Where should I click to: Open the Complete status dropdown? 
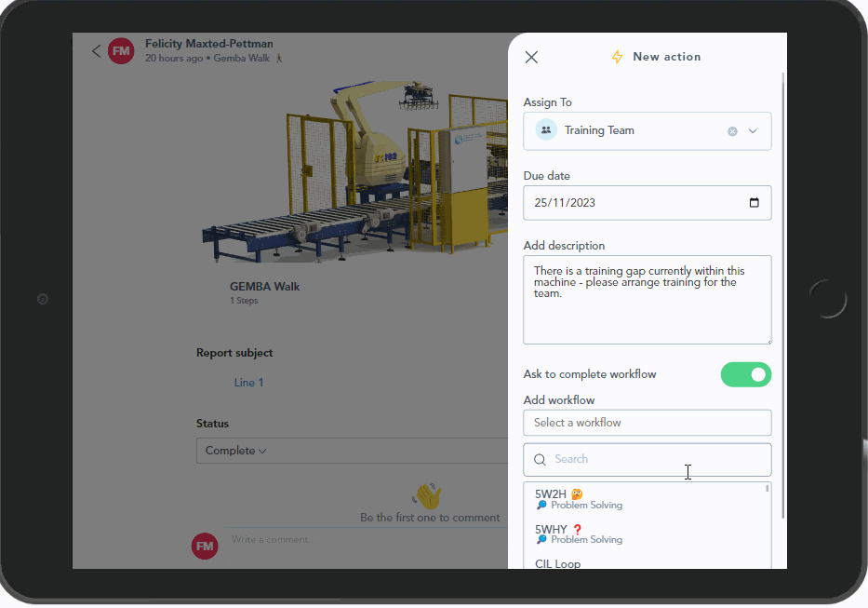click(235, 451)
